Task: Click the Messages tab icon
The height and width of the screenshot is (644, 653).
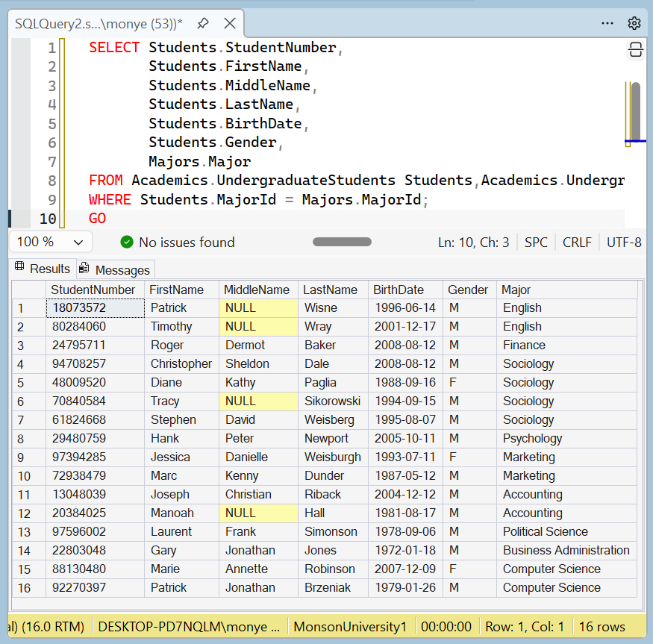Action: point(84,268)
